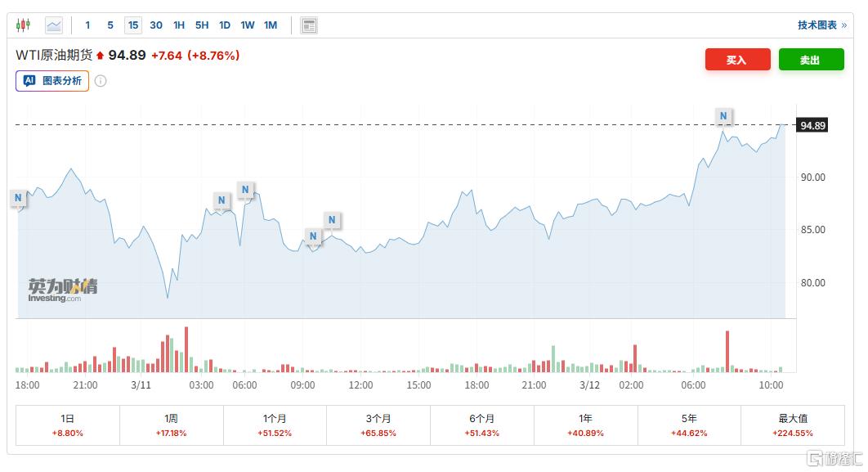Switch to candlestick chart type icon
The width and height of the screenshot is (868, 472).
click(23, 25)
